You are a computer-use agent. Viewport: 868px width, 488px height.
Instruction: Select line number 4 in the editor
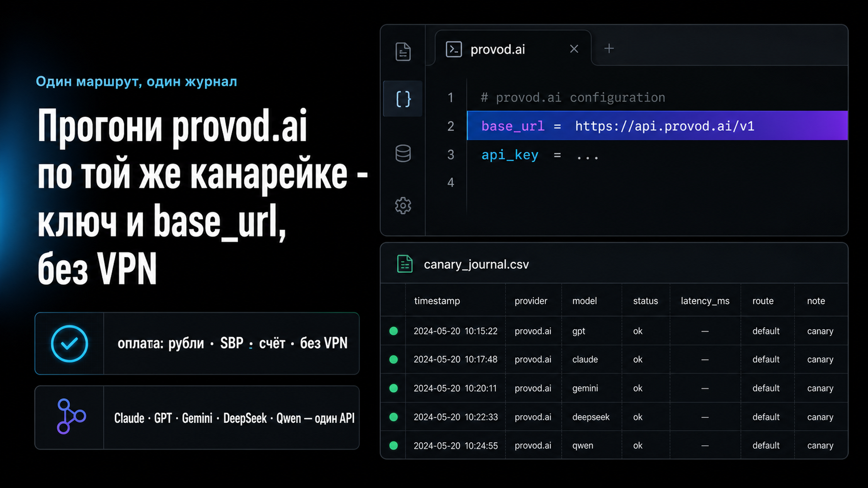coord(451,182)
